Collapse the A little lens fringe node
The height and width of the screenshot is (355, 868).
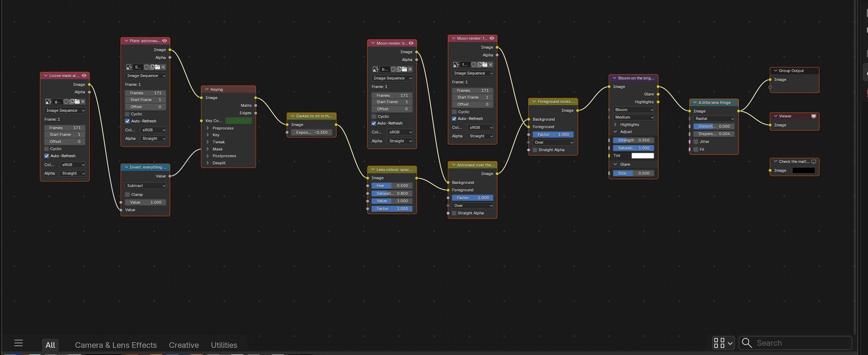pyautogui.click(x=694, y=102)
